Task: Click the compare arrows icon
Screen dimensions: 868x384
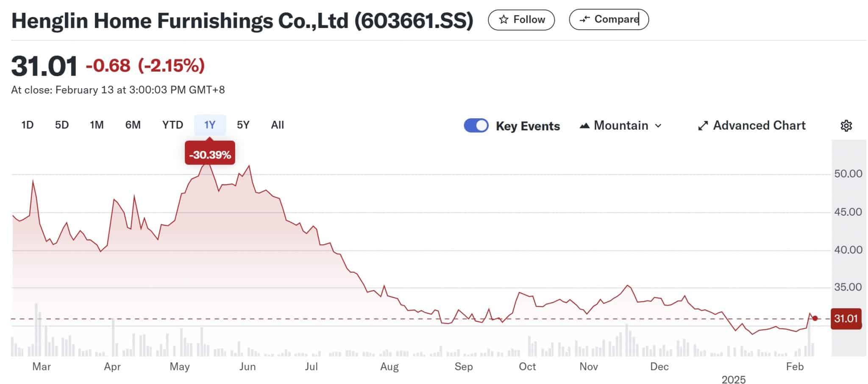Action: point(585,19)
